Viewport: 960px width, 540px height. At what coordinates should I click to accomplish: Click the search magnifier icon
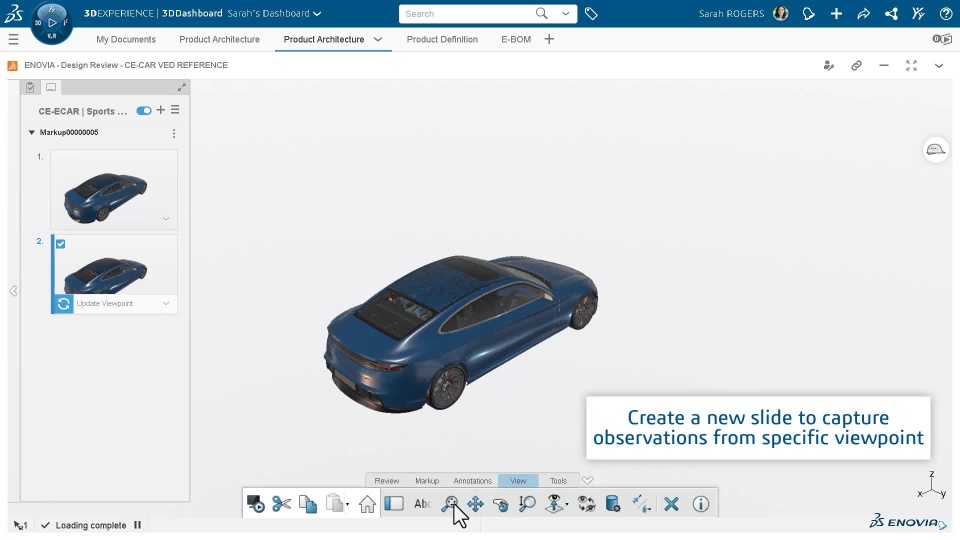pos(541,13)
